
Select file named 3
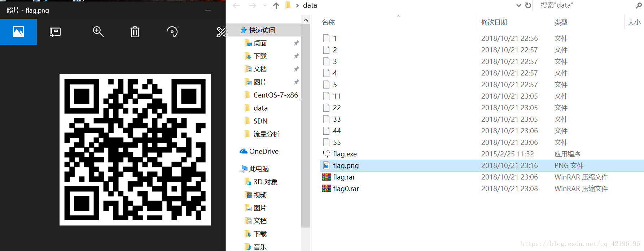coord(335,61)
